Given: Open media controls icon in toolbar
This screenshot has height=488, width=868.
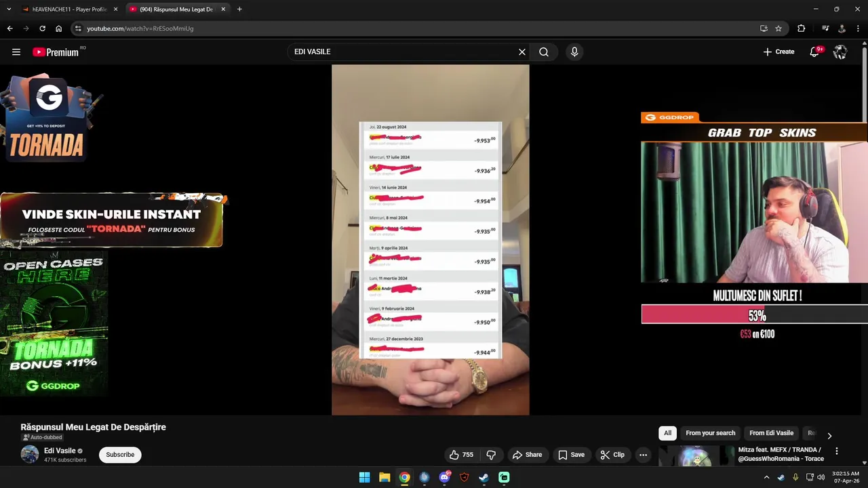Looking at the screenshot, I should 825,28.
